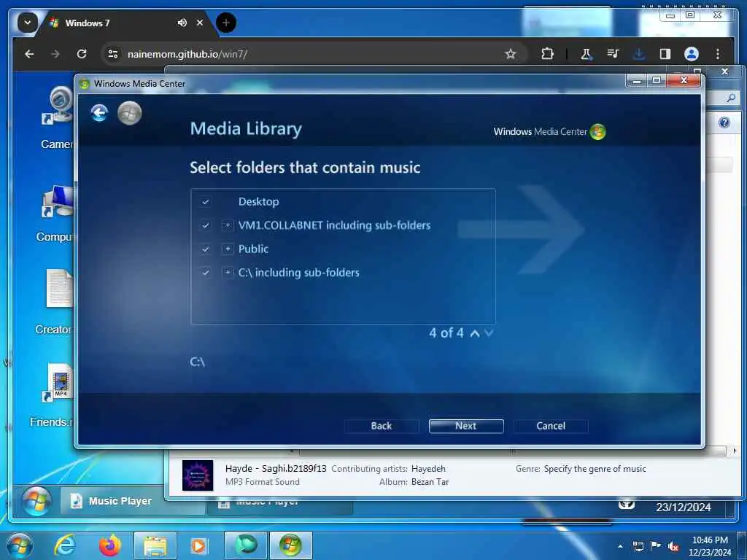Open the Action Center flag tray icon
The image size is (747, 560).
(656, 546)
